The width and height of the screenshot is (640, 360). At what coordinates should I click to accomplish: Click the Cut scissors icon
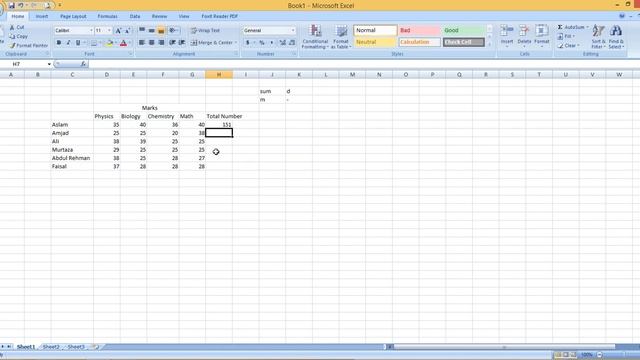point(12,27)
